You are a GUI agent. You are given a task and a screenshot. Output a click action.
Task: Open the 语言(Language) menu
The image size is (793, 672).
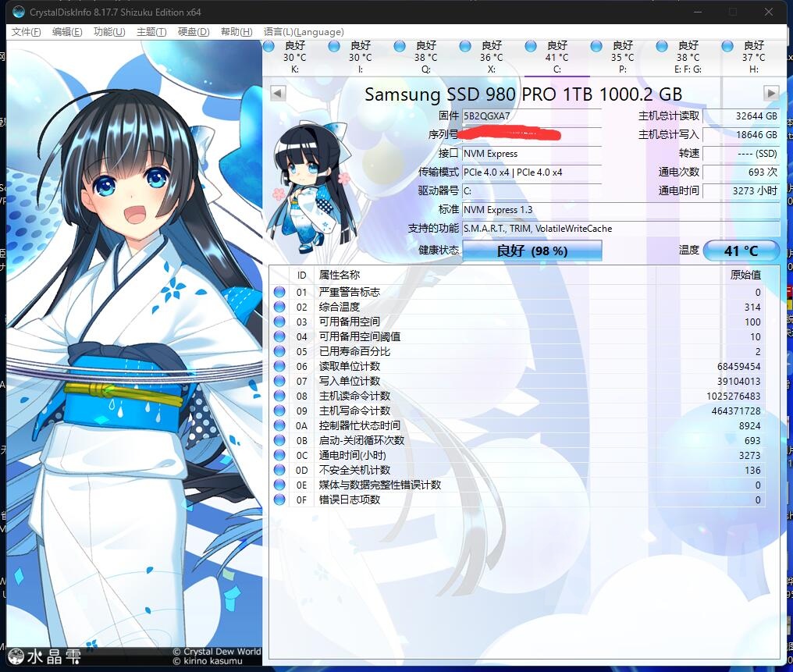click(304, 32)
